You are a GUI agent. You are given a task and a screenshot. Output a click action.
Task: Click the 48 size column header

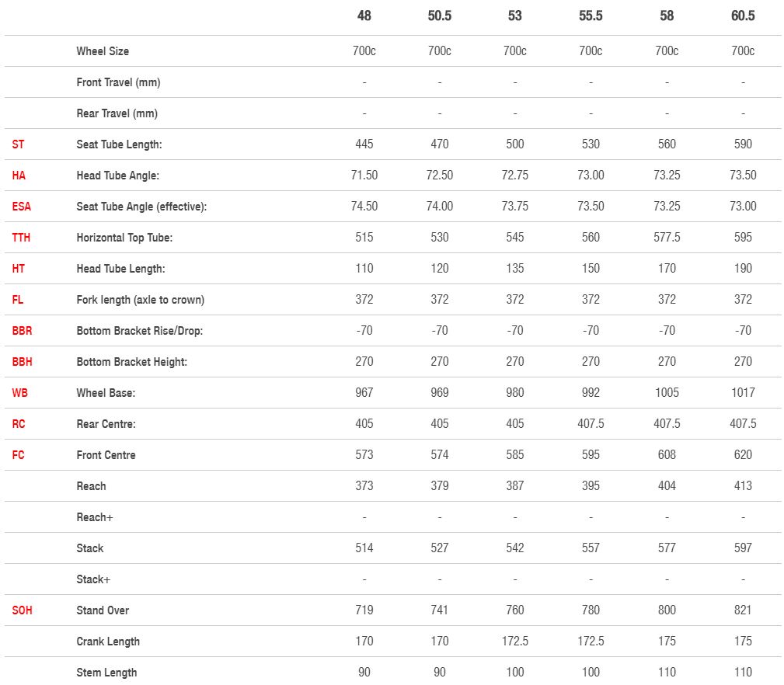(364, 16)
